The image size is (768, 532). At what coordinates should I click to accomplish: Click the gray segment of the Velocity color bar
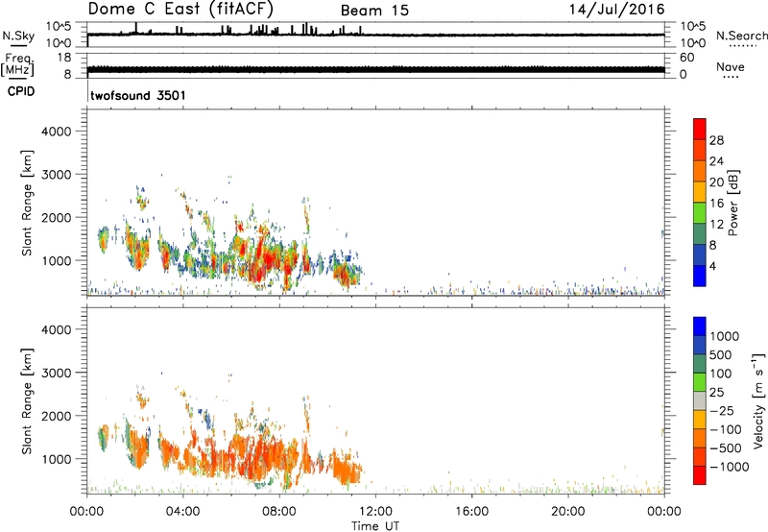[700, 400]
